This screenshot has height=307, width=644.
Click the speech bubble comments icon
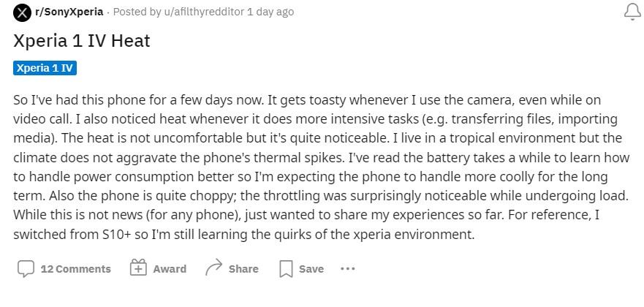click(x=26, y=268)
